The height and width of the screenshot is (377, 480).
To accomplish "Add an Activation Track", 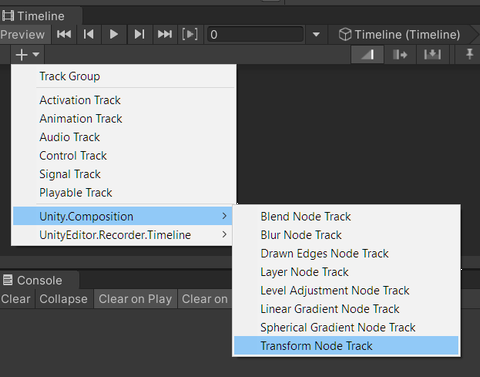I will click(x=124, y=100).
